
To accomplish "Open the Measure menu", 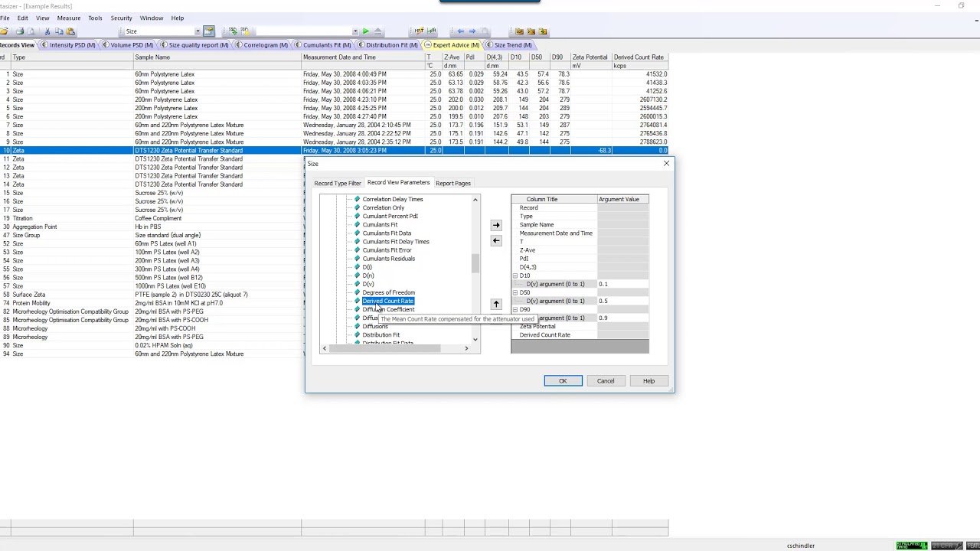I will point(68,18).
